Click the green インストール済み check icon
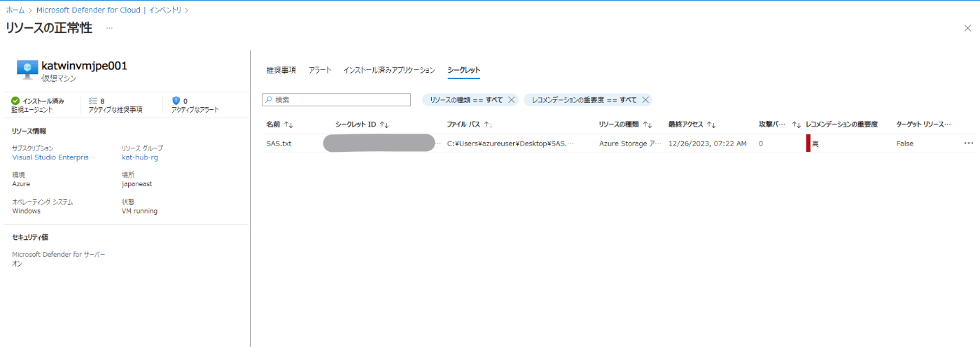Image resolution: width=980 pixels, height=347 pixels. [x=15, y=101]
